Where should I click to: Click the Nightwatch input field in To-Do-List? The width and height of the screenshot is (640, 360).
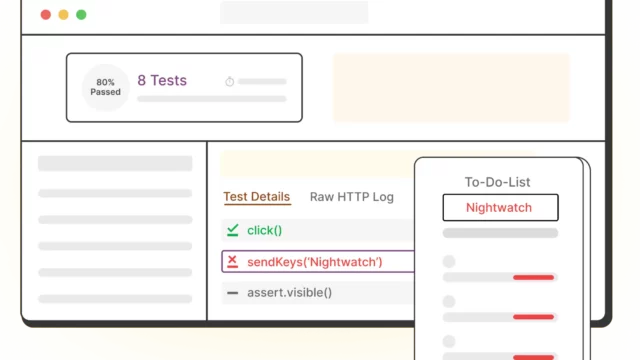click(500, 207)
